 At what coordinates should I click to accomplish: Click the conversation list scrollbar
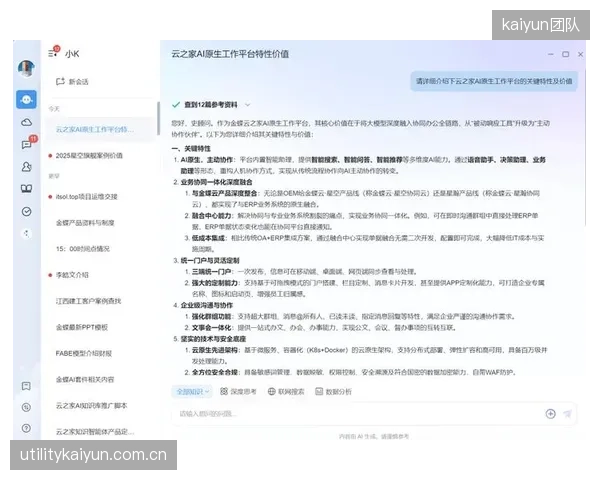(x=158, y=118)
